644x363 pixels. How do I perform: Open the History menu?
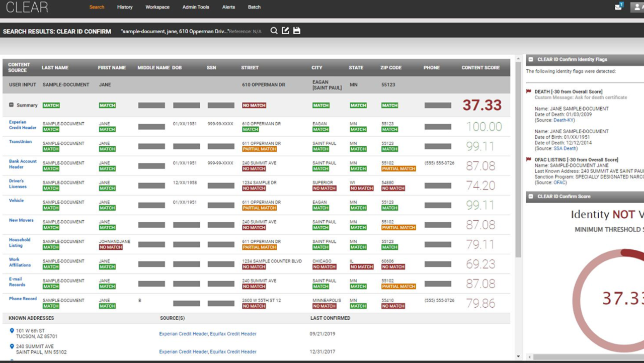(125, 7)
